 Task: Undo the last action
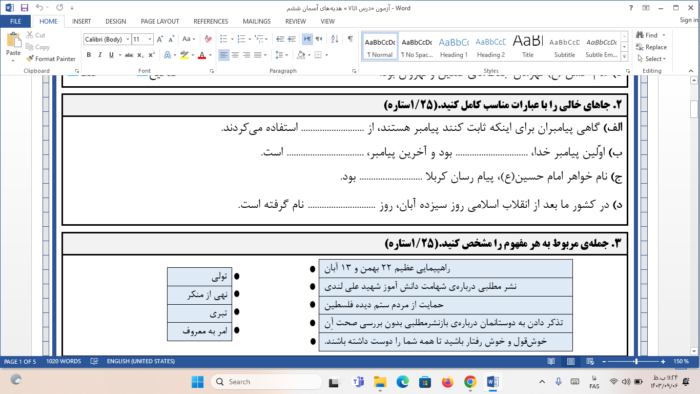(x=40, y=8)
